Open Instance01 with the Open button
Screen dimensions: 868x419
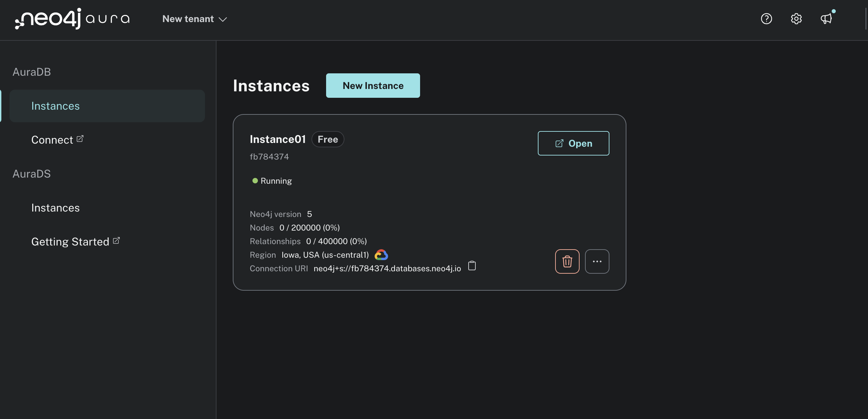pos(573,143)
